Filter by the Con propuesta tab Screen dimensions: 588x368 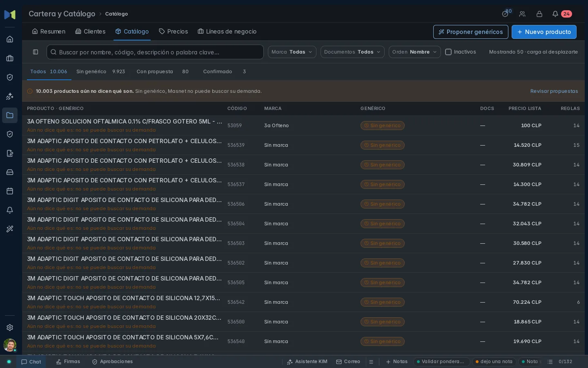[x=163, y=72]
